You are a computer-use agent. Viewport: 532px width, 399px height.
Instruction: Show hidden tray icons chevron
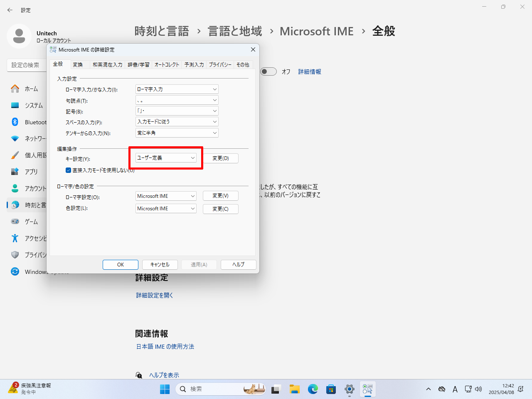pyautogui.click(x=429, y=389)
